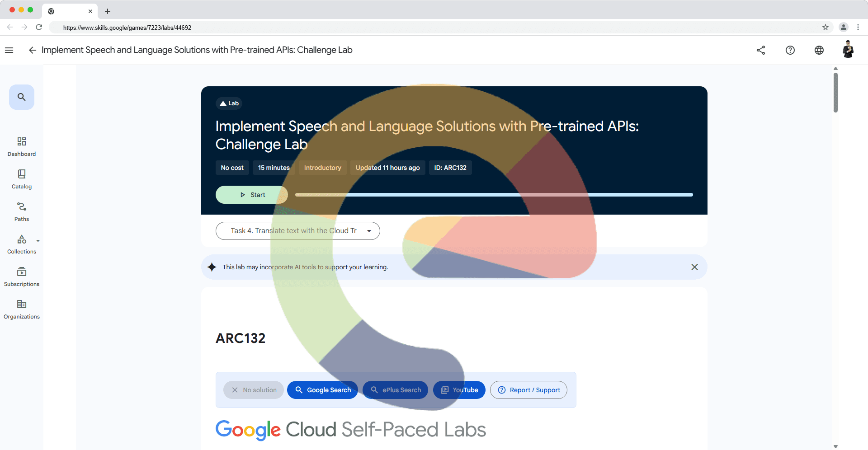Screen dimensions: 868x450
Task: Open the browser three-dot menu
Action: 858,27
